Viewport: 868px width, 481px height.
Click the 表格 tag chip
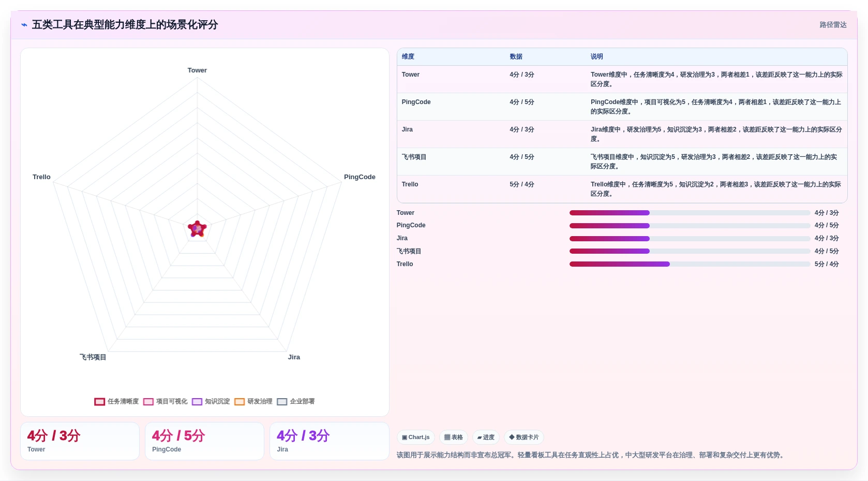click(x=454, y=437)
